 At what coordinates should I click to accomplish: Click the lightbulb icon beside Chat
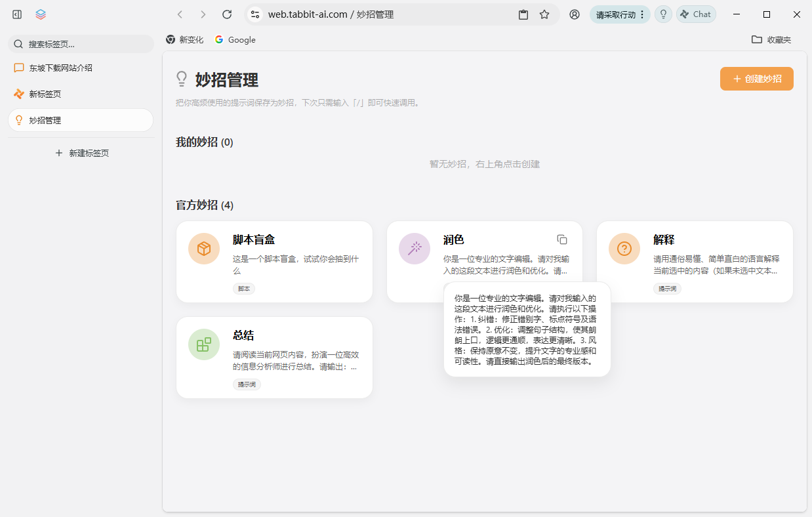point(663,14)
